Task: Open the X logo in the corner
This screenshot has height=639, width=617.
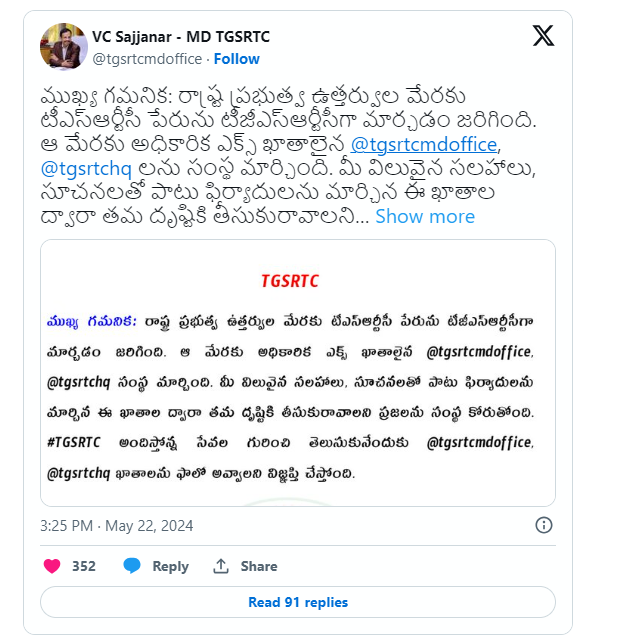Action: [x=543, y=35]
